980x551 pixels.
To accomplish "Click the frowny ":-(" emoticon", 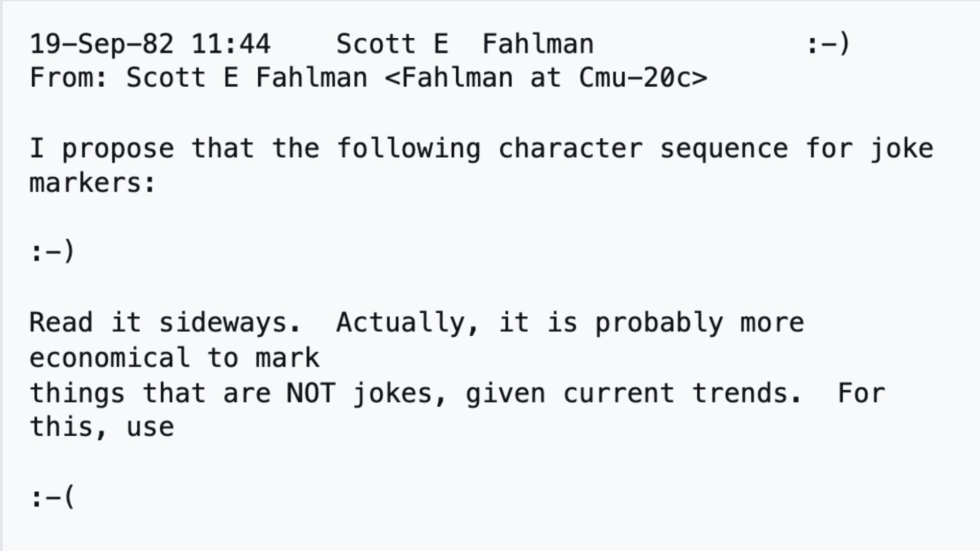I will pyautogui.click(x=53, y=497).
